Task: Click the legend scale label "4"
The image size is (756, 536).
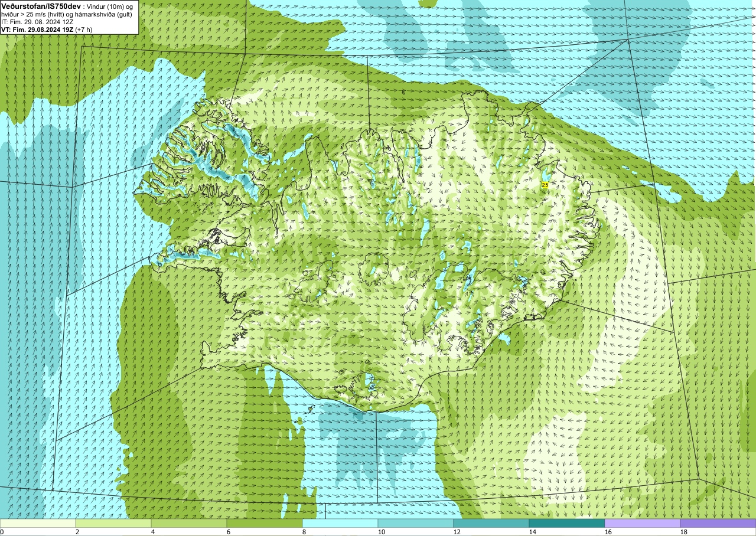Action: coord(153,532)
